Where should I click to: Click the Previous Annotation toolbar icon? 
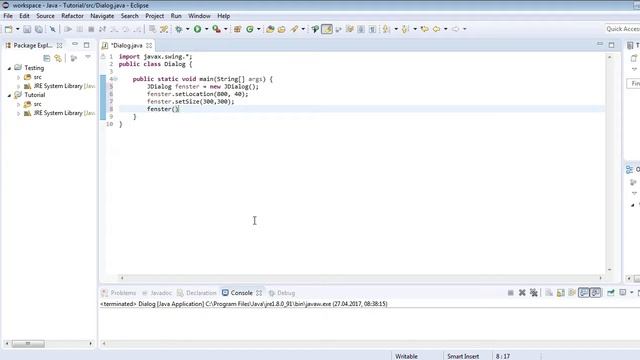[405, 29]
